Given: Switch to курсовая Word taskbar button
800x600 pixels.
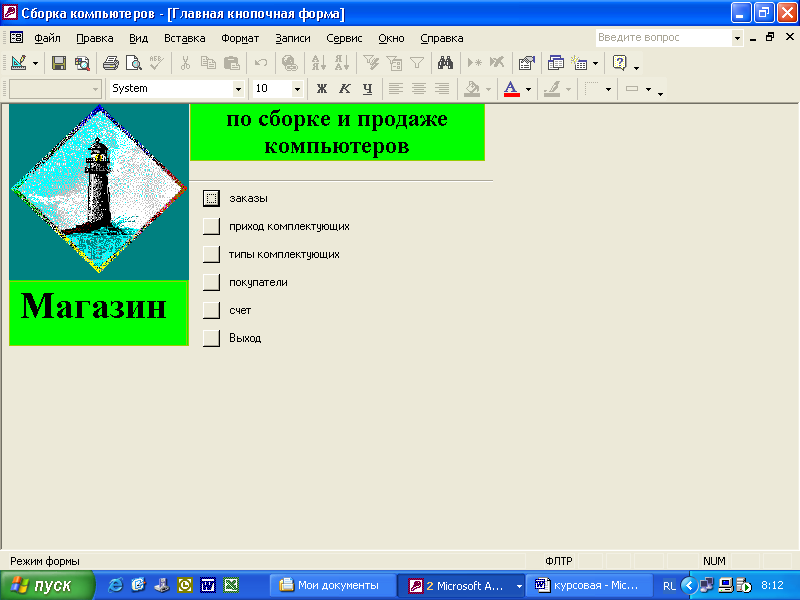Looking at the screenshot, I should click(587, 585).
